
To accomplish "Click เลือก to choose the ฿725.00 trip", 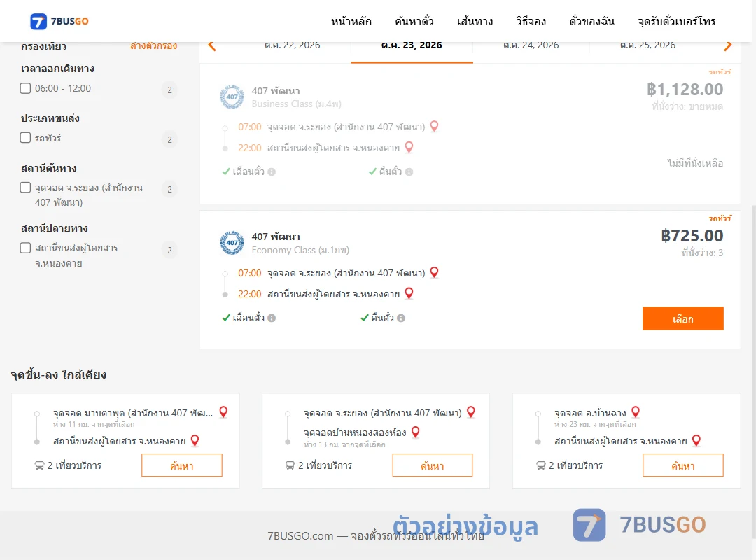I will [x=682, y=318].
